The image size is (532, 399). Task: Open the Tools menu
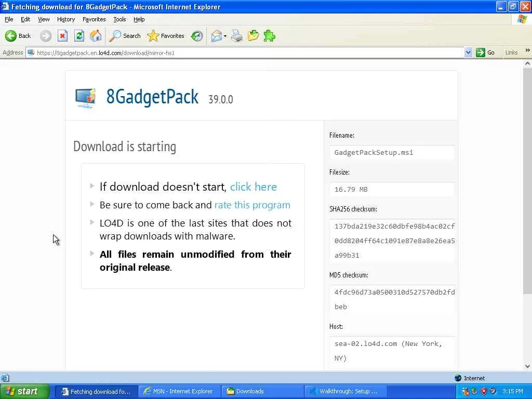coord(119,19)
